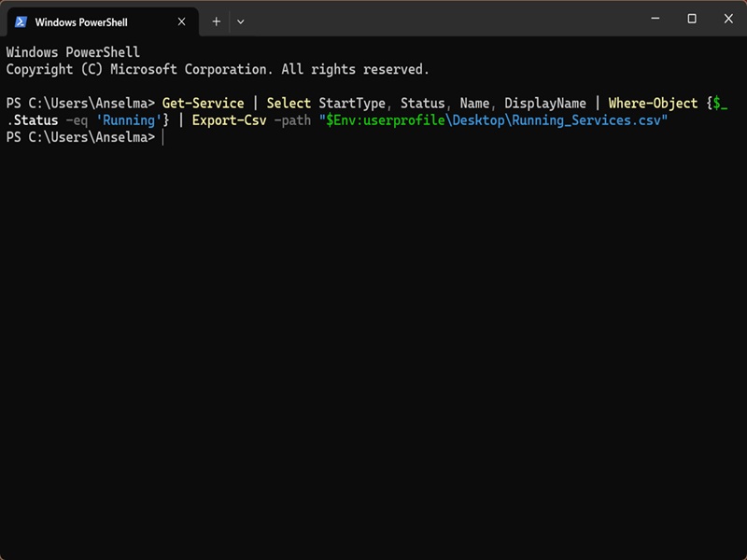
Task: Click the Running_Services.csv path text
Action: click(x=586, y=120)
